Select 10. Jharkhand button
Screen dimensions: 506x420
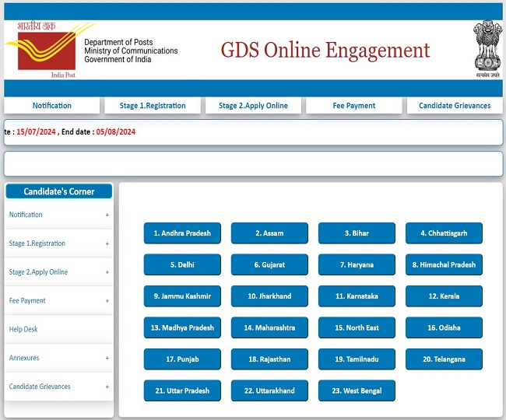click(x=269, y=296)
